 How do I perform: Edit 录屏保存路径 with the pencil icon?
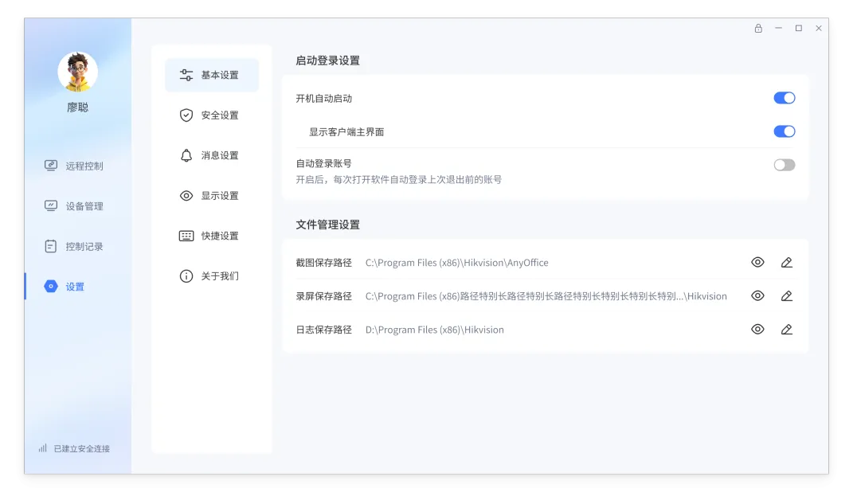(x=787, y=295)
